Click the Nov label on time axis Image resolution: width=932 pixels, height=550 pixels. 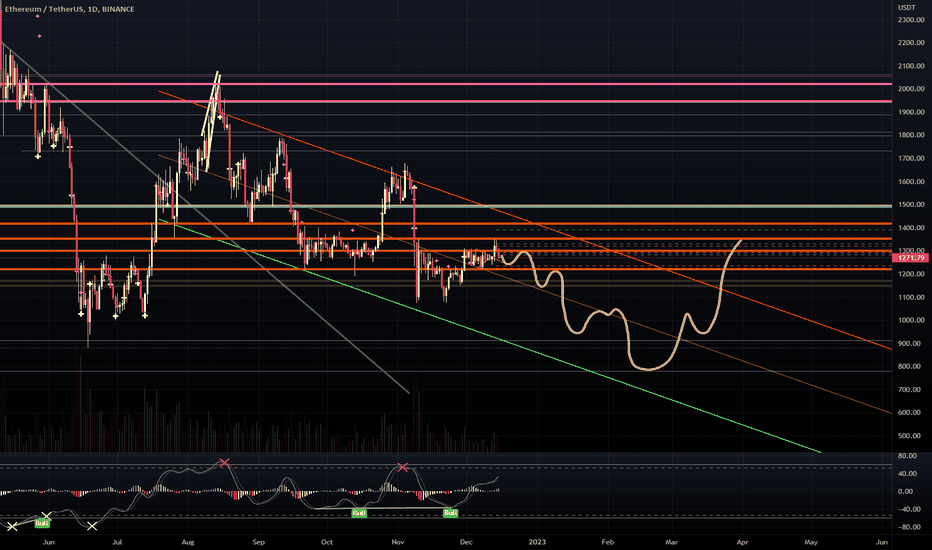[398, 542]
